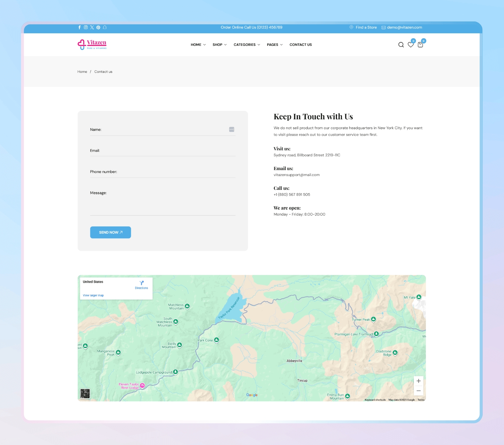This screenshot has width=504, height=445.
Task: Click the Baldy Mountain map marker
Action: (x=180, y=345)
